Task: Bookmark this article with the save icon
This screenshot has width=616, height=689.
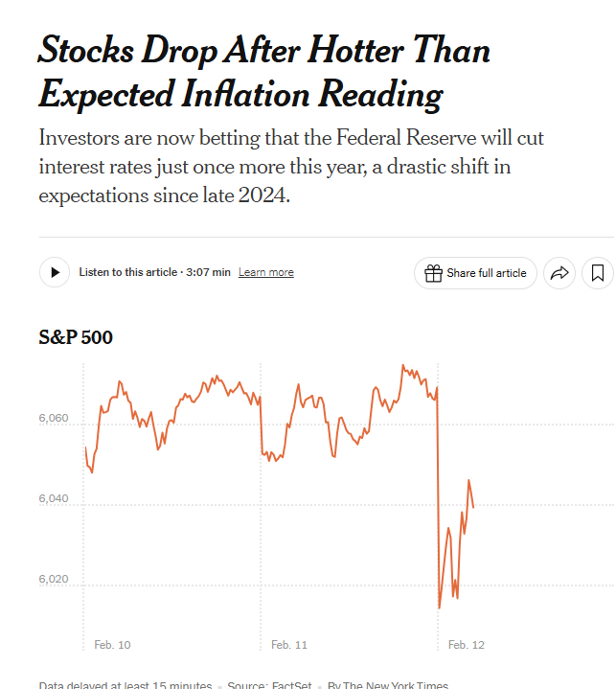Action: (598, 273)
